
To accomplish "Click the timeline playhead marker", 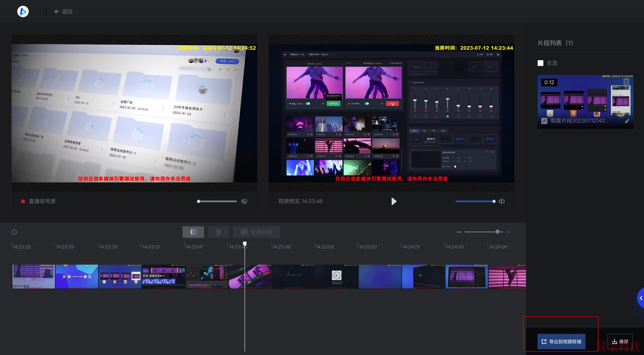I will pos(245,244).
